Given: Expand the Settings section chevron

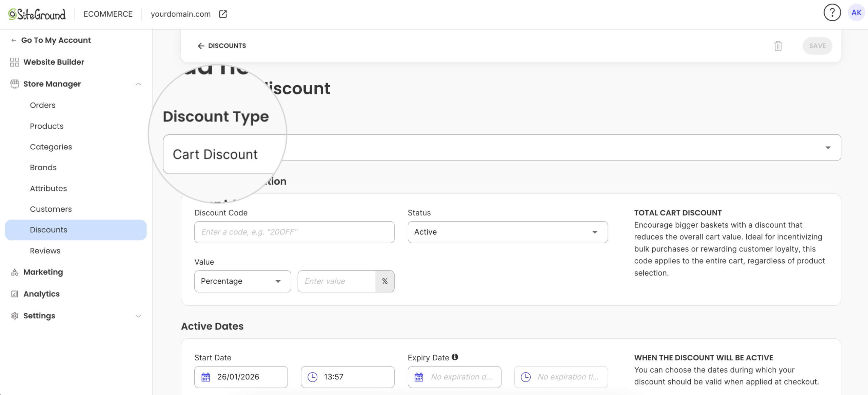Looking at the screenshot, I should click(138, 316).
